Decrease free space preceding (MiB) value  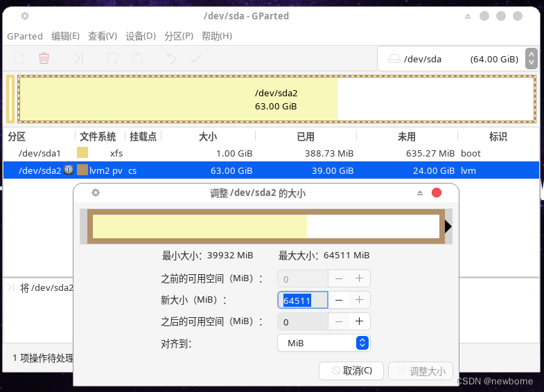coord(339,278)
